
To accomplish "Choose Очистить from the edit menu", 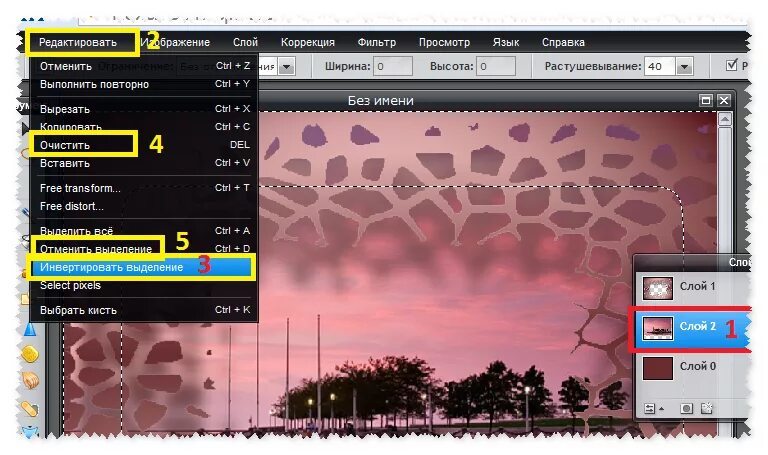I will pyautogui.click(x=144, y=145).
